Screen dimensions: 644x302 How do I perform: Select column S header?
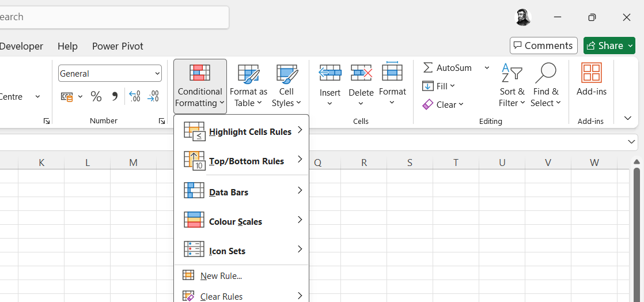(x=410, y=163)
